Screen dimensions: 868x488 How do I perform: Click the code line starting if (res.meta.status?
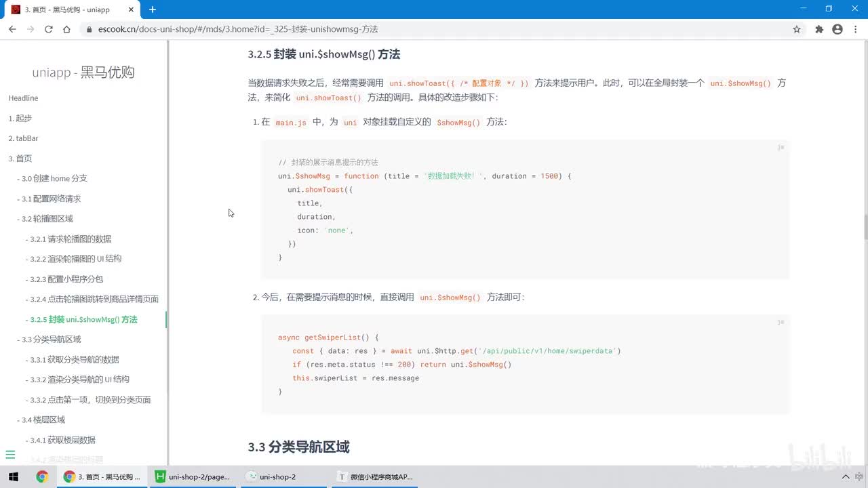point(402,365)
